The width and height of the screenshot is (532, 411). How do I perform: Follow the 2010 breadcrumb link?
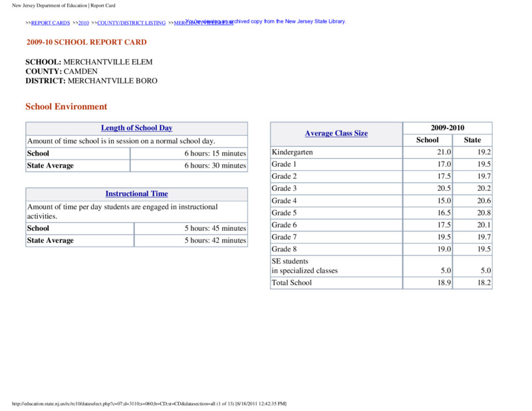coord(84,23)
